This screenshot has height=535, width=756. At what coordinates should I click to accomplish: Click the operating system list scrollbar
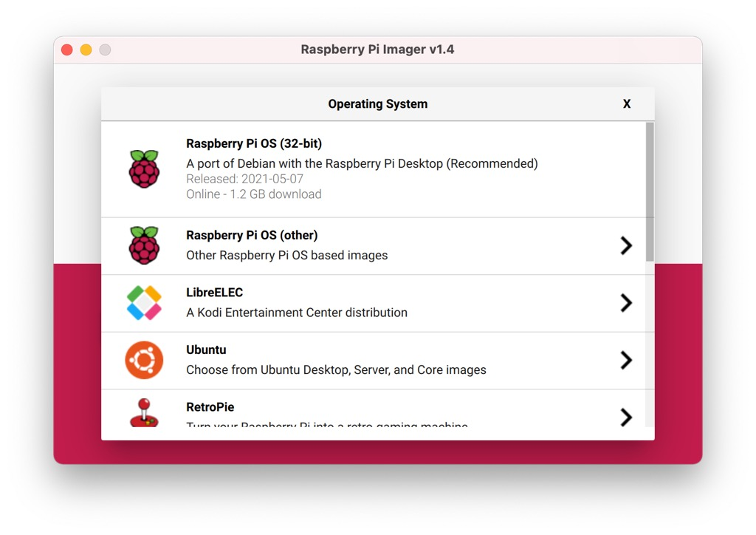[x=650, y=192]
